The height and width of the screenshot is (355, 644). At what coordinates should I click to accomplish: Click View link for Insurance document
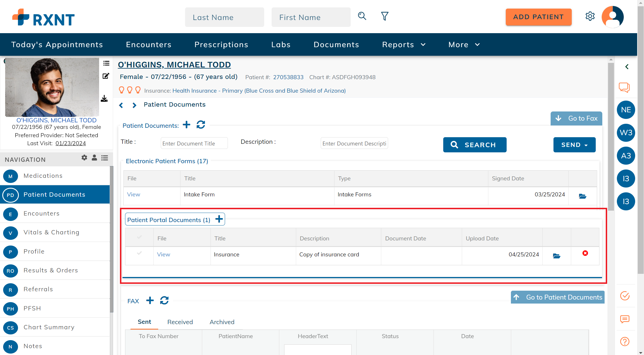click(x=163, y=254)
